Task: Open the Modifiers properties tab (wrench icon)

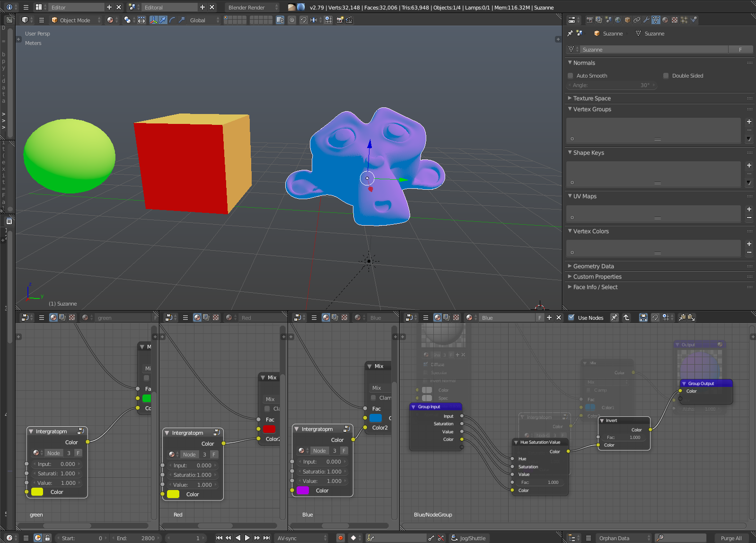Action: (x=646, y=20)
